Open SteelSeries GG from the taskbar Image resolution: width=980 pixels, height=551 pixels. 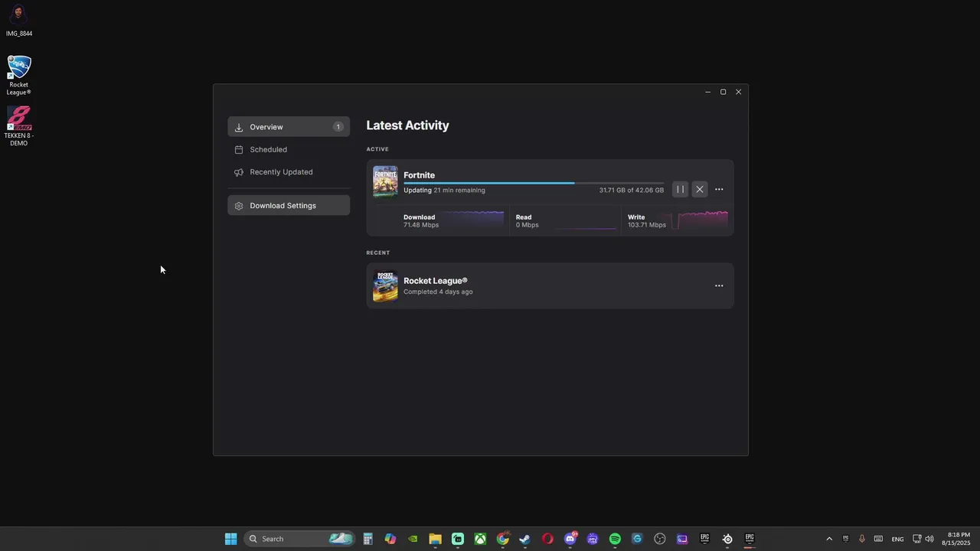tap(727, 539)
